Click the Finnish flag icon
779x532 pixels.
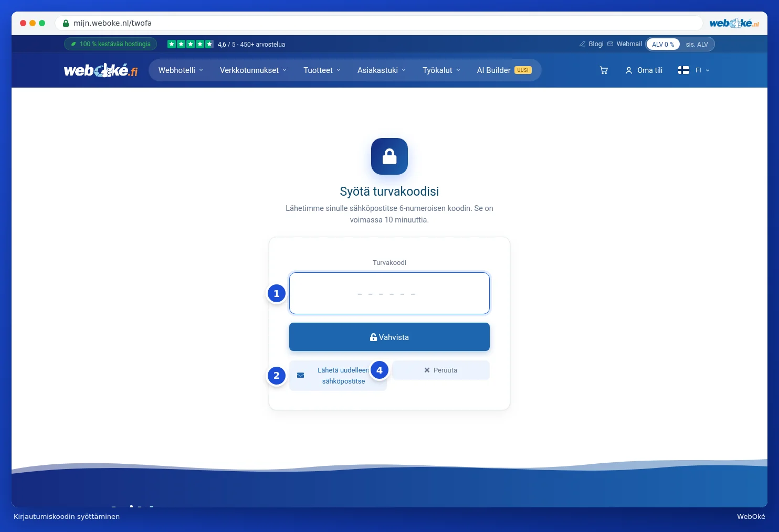683,70
